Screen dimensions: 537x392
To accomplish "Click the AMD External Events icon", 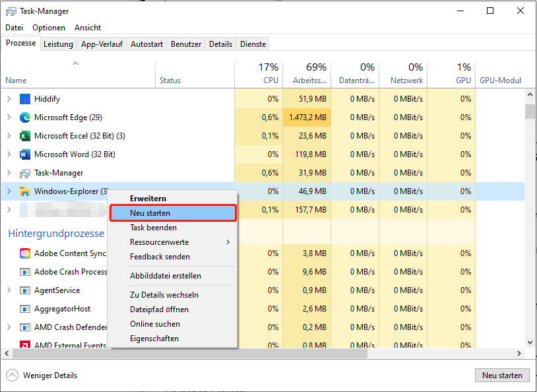I will (25, 345).
